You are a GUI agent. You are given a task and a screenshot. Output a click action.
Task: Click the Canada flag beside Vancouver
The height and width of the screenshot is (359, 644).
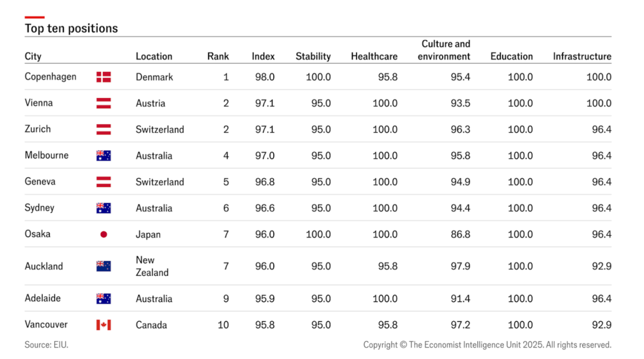coord(104,325)
